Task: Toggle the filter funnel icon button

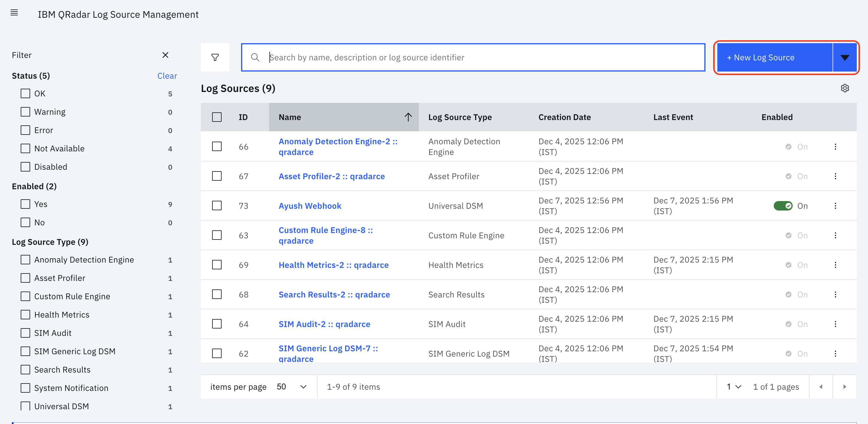Action: [x=215, y=57]
